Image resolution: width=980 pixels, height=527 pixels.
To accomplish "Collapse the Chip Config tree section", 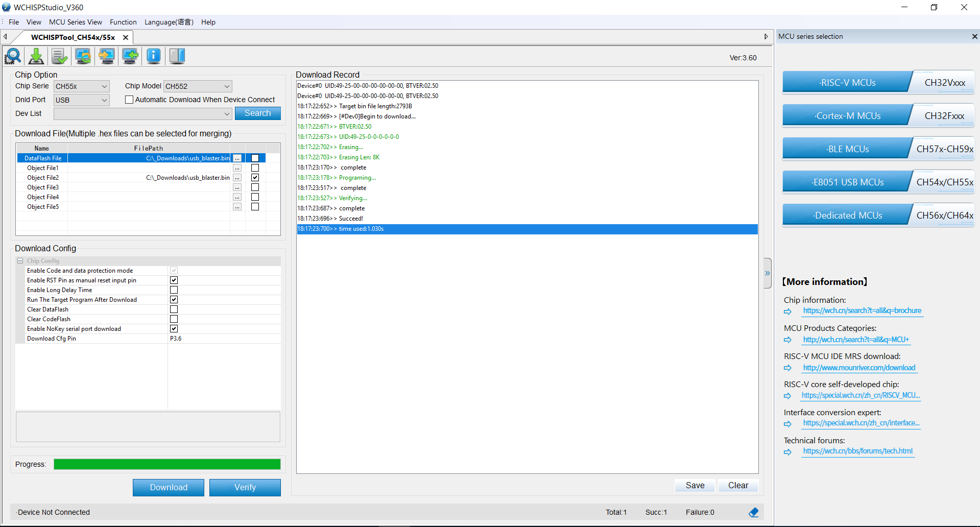I will point(20,261).
